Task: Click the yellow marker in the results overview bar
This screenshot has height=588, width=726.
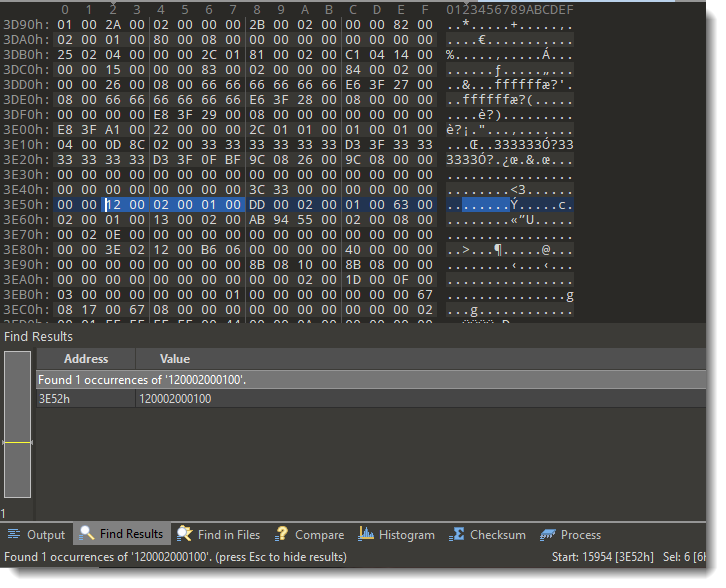Action: [x=17, y=442]
